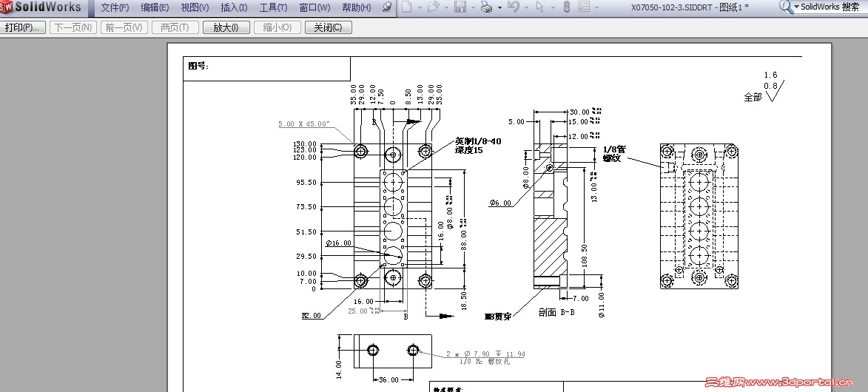Click the 5.00 X 45.00° chamfer dimension

point(304,124)
